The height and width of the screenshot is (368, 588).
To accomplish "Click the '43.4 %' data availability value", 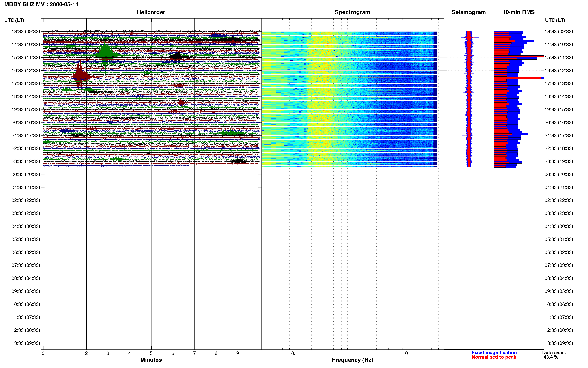I will coord(551,357).
